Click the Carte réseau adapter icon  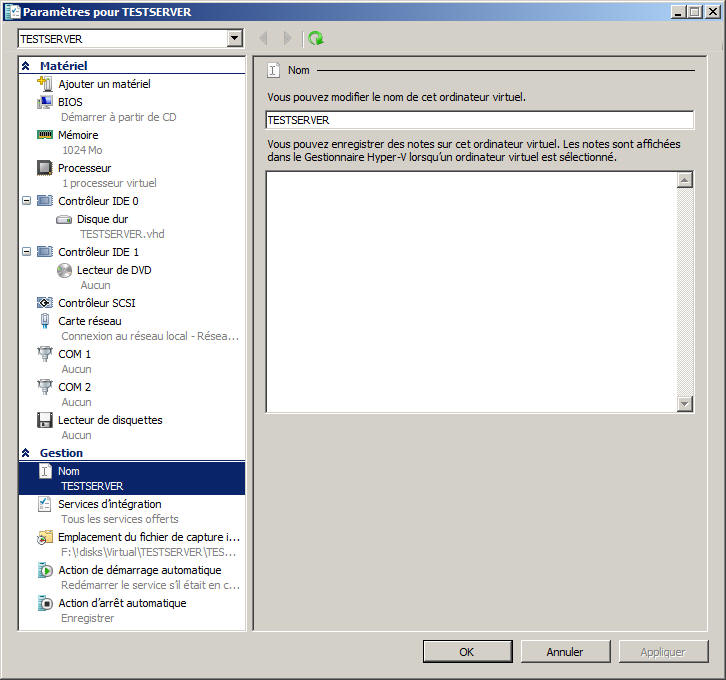pos(44,320)
